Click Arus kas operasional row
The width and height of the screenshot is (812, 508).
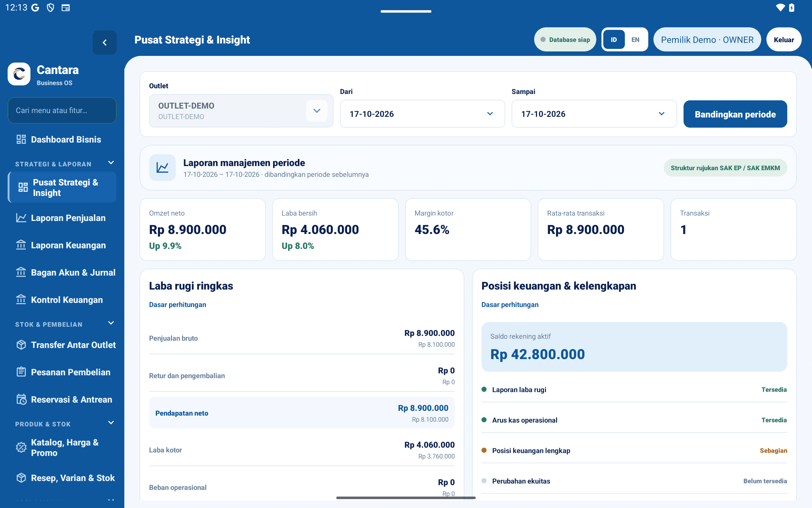pyautogui.click(x=634, y=420)
